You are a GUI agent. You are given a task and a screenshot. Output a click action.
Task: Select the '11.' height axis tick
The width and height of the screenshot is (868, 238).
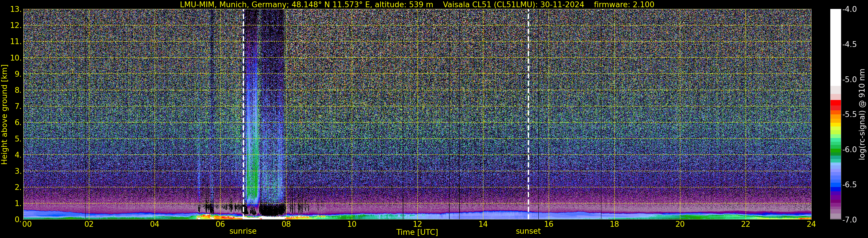[16, 41]
